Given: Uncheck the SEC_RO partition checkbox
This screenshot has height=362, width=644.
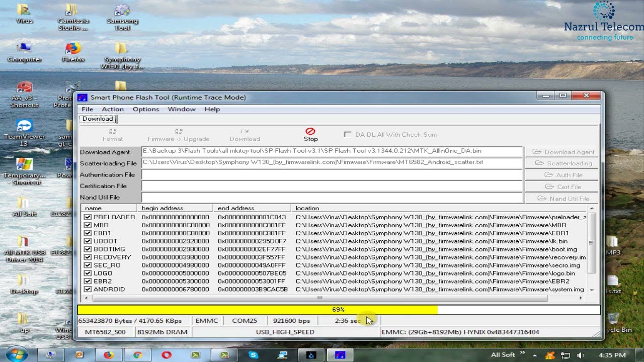Looking at the screenshot, I should point(88,265).
